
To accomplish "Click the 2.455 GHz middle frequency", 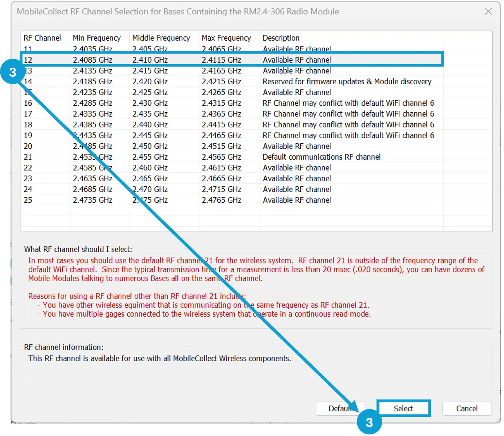I will coord(150,157).
